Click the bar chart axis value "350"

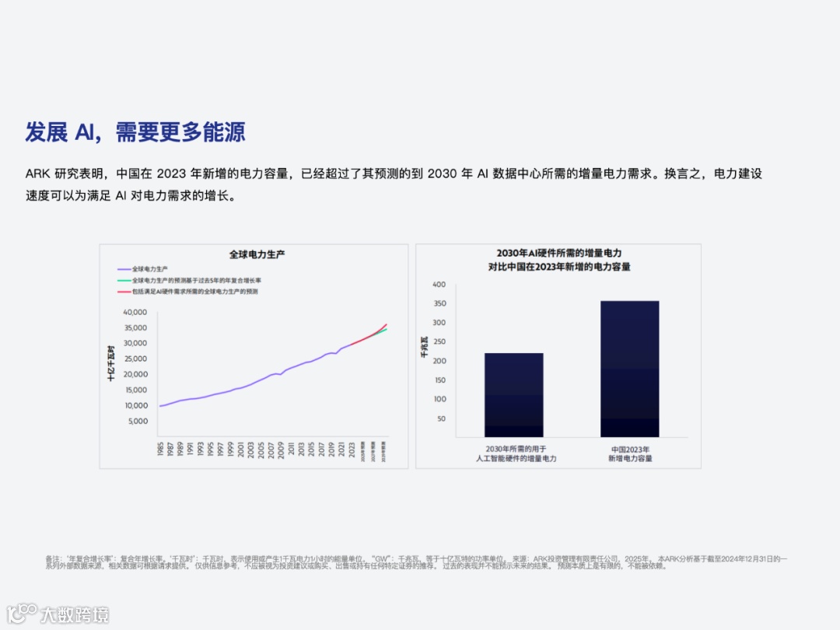coord(439,303)
